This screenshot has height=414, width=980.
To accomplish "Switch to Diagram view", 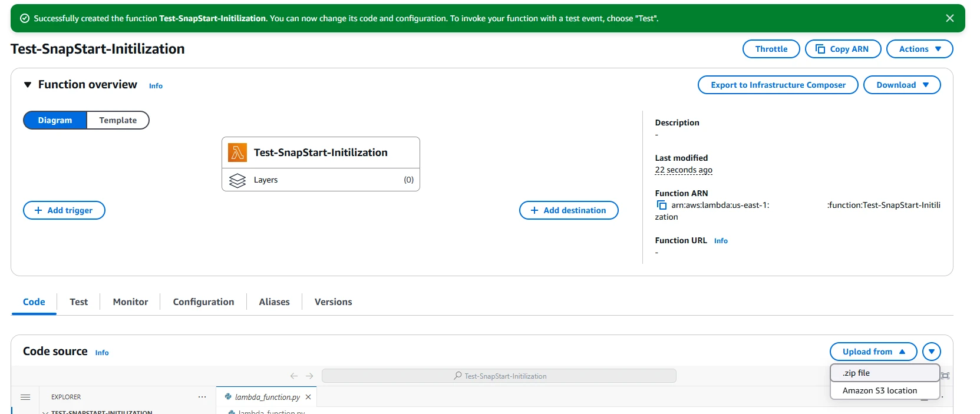I will pos(55,120).
